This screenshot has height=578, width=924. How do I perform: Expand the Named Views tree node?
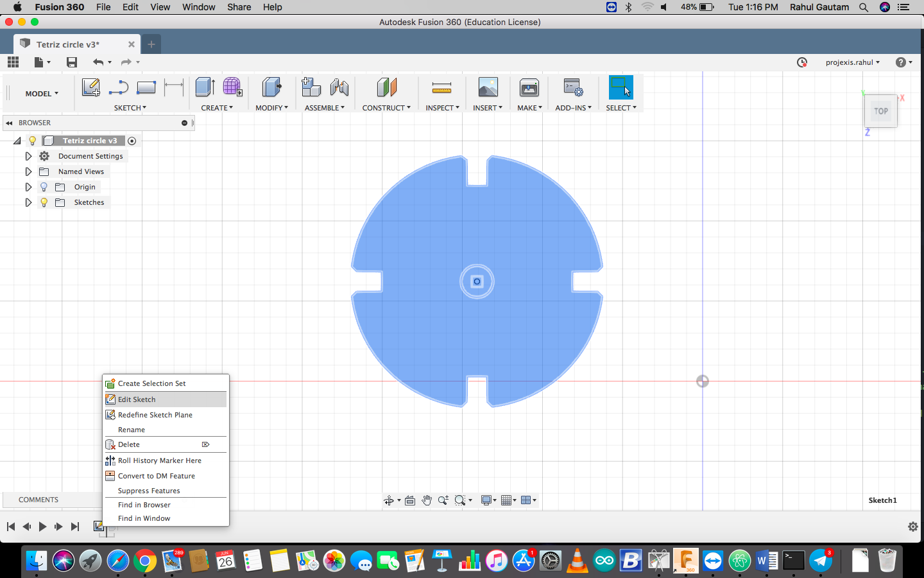pos(28,171)
